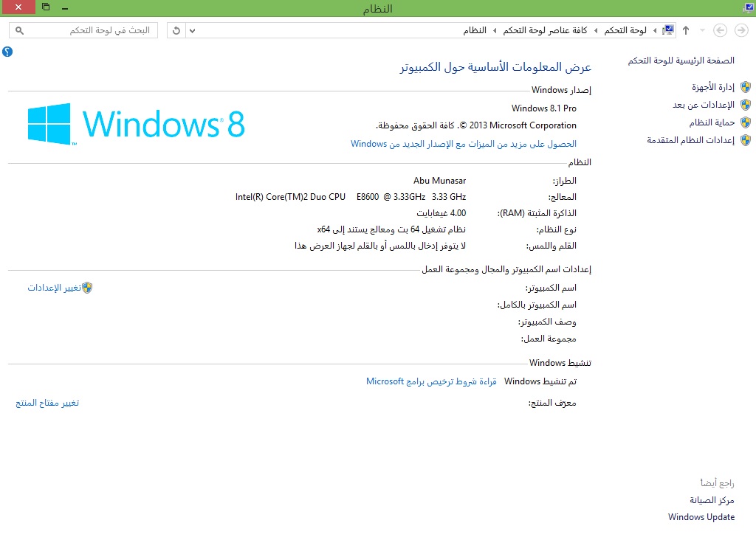
Task: Click the up arrow navigation button
Action: tap(686, 30)
